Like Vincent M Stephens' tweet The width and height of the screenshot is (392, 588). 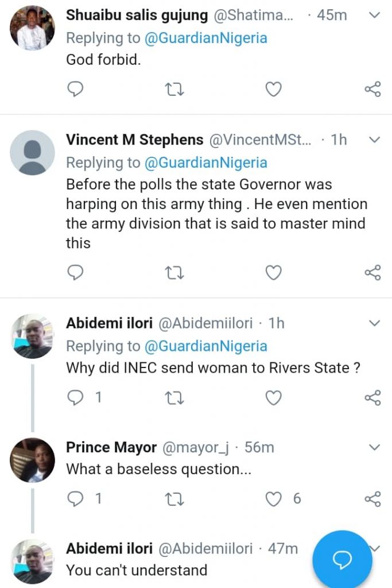click(274, 273)
